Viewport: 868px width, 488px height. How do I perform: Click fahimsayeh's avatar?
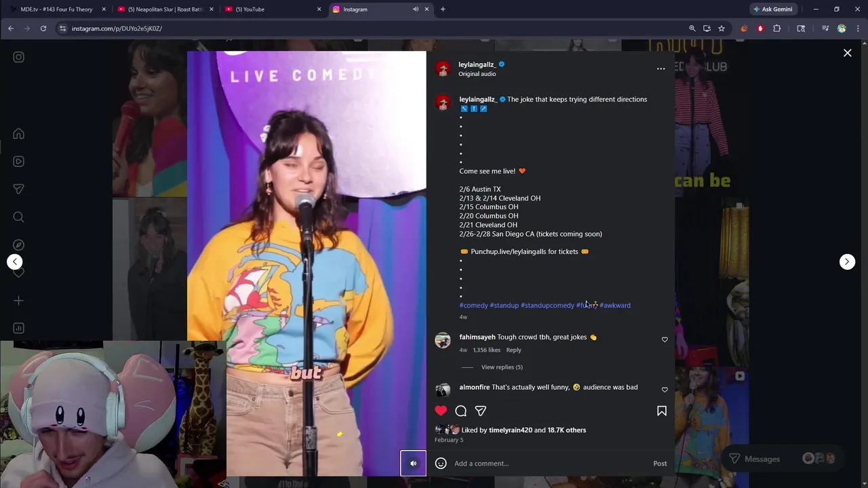coord(443,340)
